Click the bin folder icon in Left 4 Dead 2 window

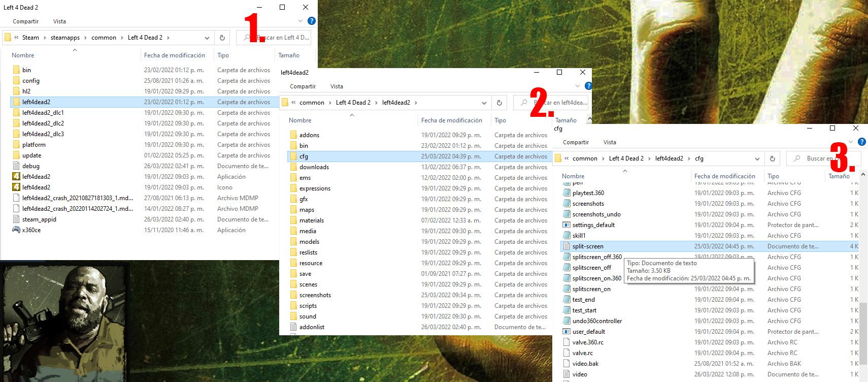pyautogui.click(x=16, y=70)
